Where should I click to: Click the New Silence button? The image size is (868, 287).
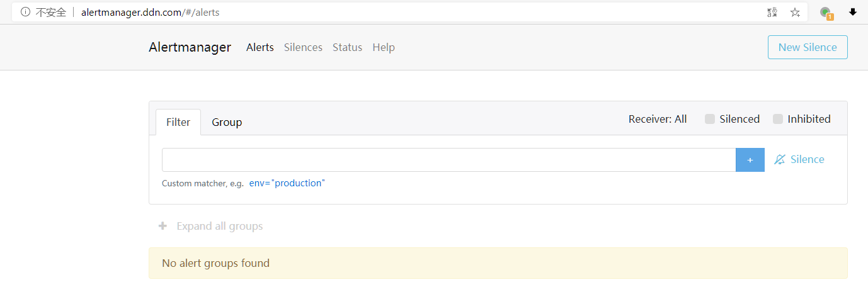click(807, 47)
